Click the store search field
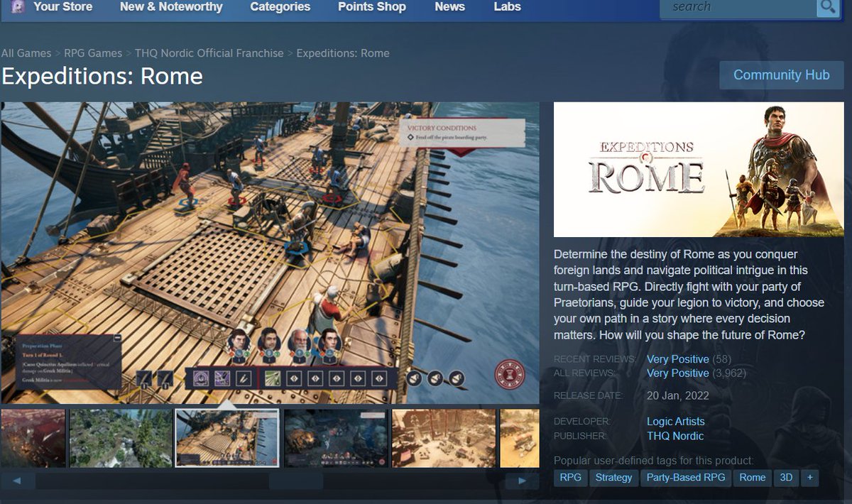The width and height of the screenshot is (852, 504). [x=738, y=7]
